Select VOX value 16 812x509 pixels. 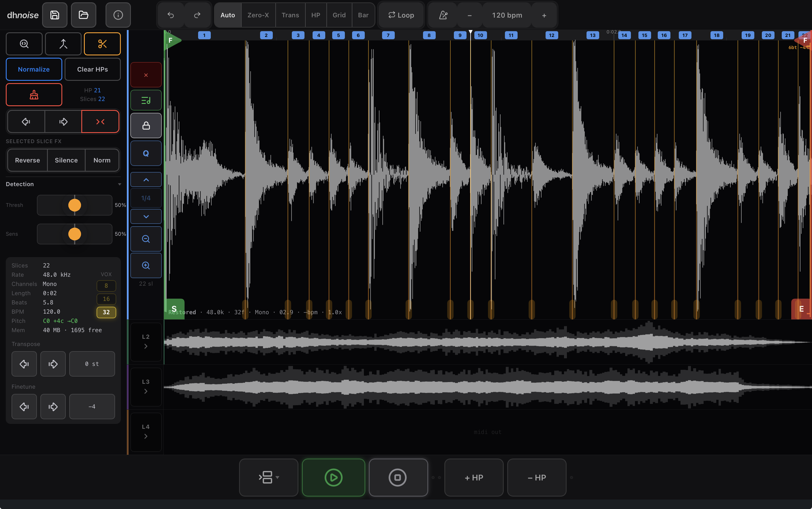point(106,299)
